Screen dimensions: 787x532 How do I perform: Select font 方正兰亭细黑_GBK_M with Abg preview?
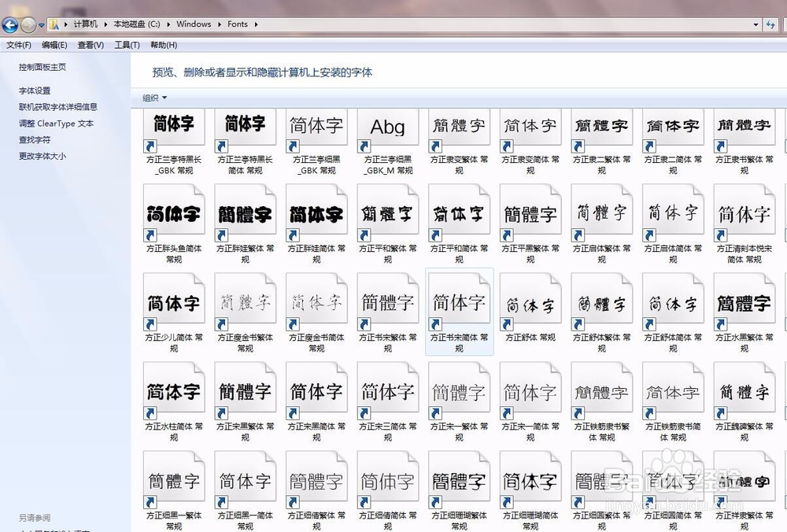click(387, 142)
